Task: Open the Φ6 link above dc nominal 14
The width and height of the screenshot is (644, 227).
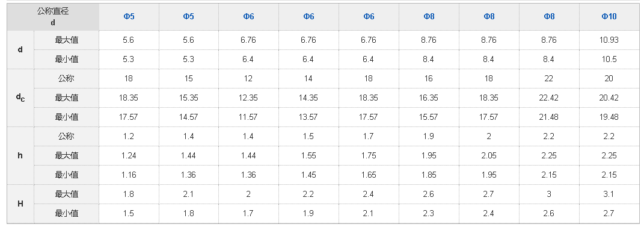Action: pyautogui.click(x=308, y=16)
